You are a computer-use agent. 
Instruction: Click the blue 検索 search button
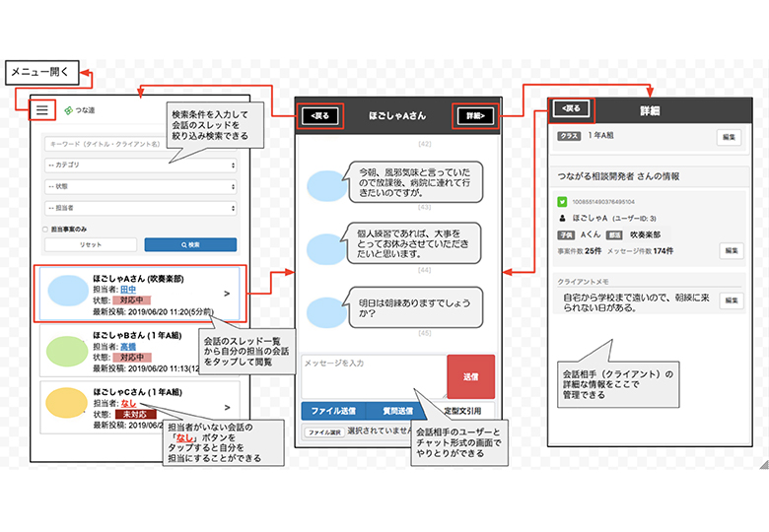pos(190,244)
